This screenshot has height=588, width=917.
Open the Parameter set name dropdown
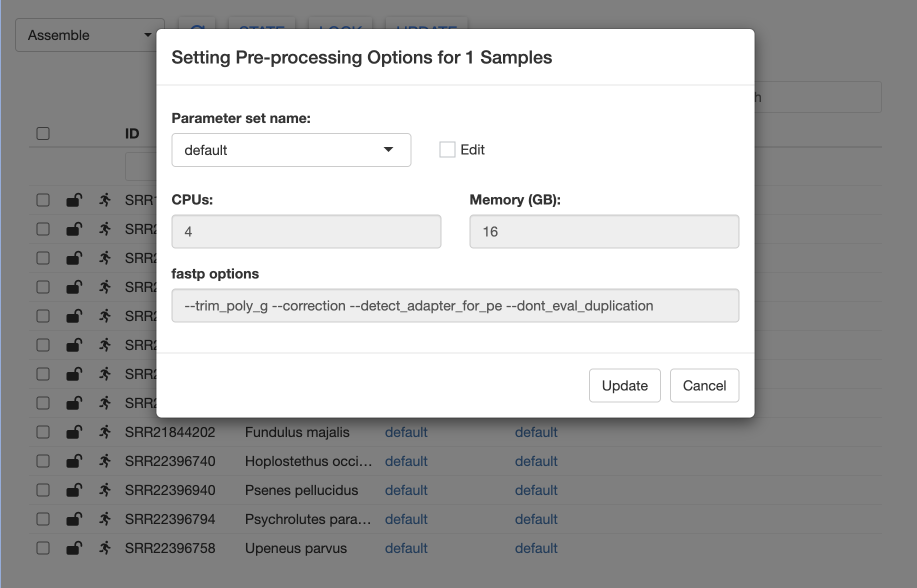[291, 150]
